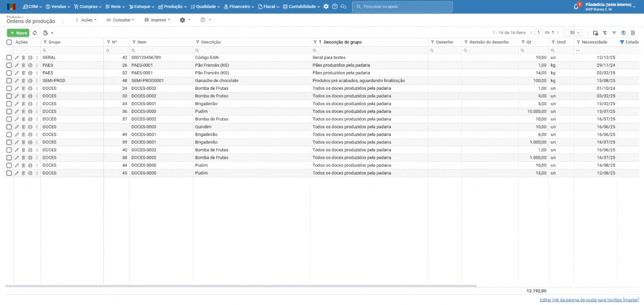Open more options dots for order 48
This screenshot has height=305, width=644.
coord(37,80)
